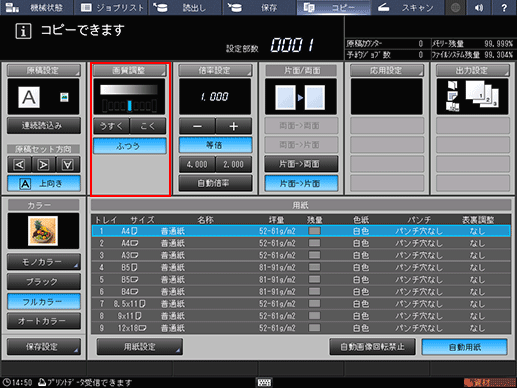This screenshot has width=517, height=388.
Task: Select 自動倍率 auto zoom
Action: (215, 183)
